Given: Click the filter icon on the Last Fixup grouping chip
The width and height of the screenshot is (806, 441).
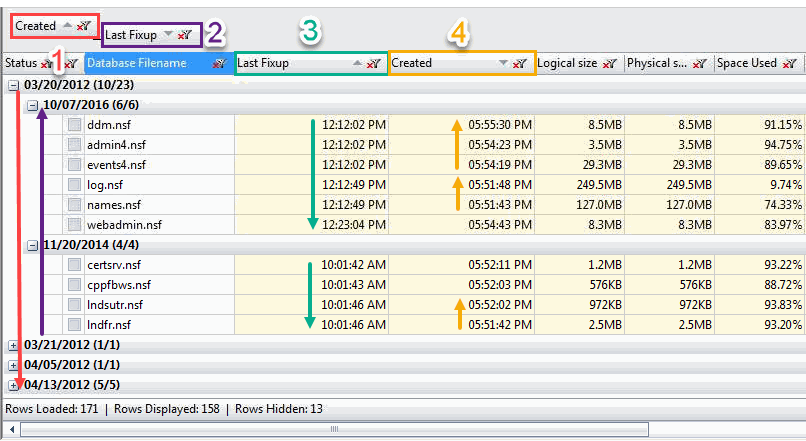Looking at the screenshot, I should pyautogui.click(x=184, y=35).
